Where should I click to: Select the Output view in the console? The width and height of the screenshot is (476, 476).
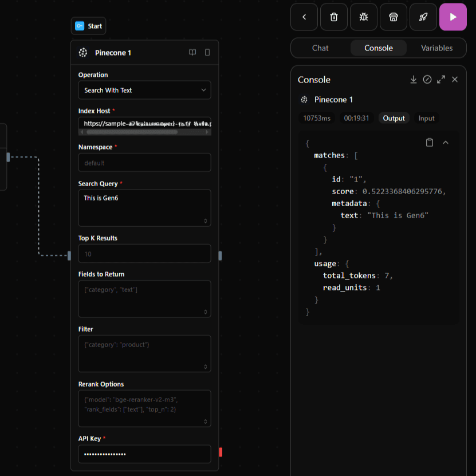click(x=394, y=118)
